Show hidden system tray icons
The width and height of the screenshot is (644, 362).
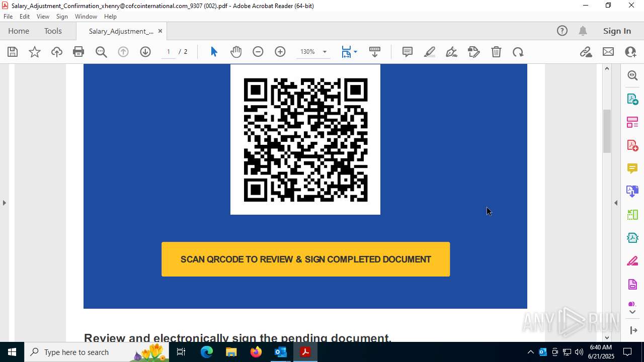(530, 352)
